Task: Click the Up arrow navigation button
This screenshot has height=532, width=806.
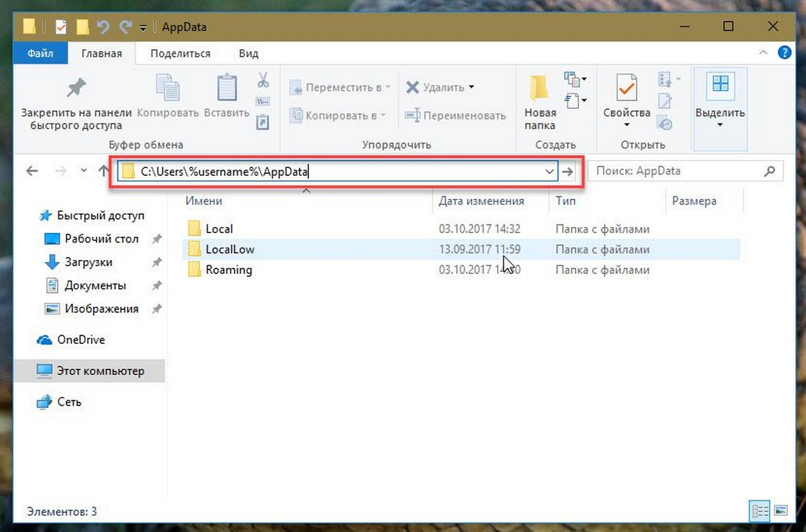Action: coord(103,171)
